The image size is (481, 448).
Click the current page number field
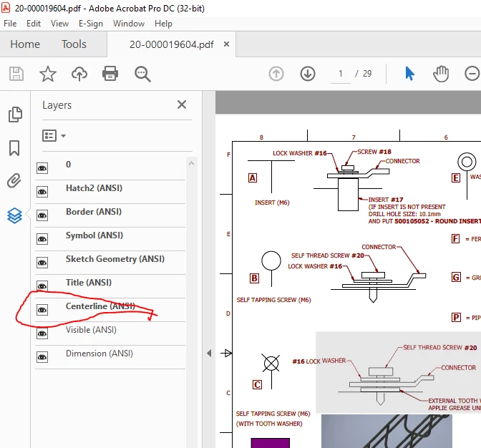click(341, 74)
